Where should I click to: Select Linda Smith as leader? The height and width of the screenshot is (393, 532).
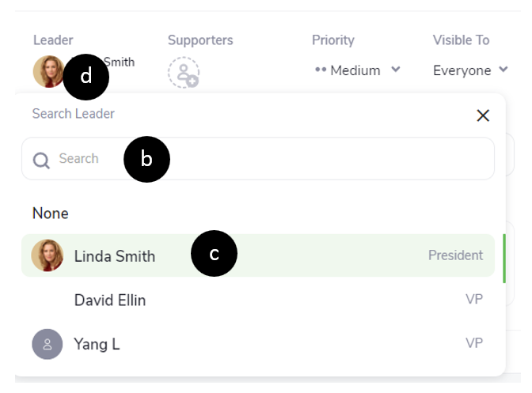tap(258, 255)
